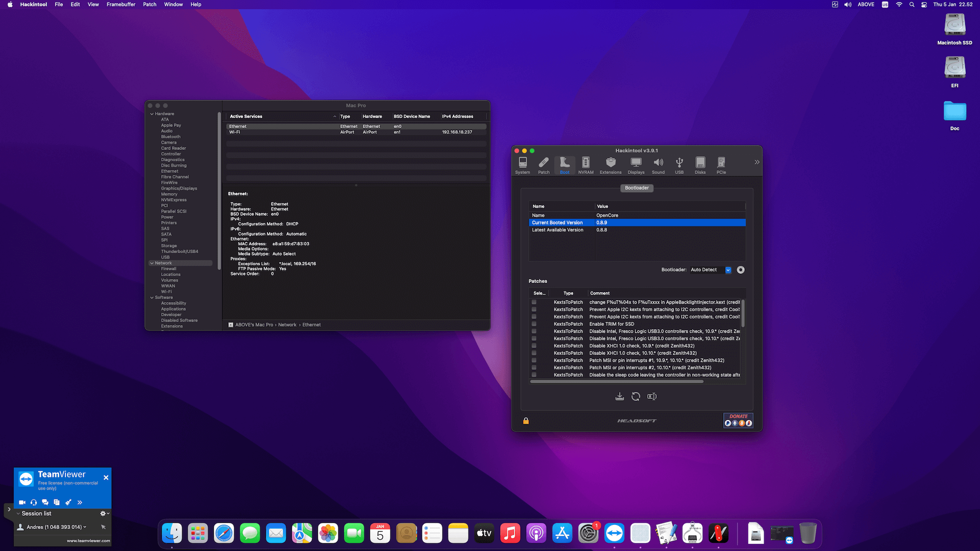Screen dimensions: 980x551
Task: Click the Mac Pro sidebar scrollbar
Action: 219,190
